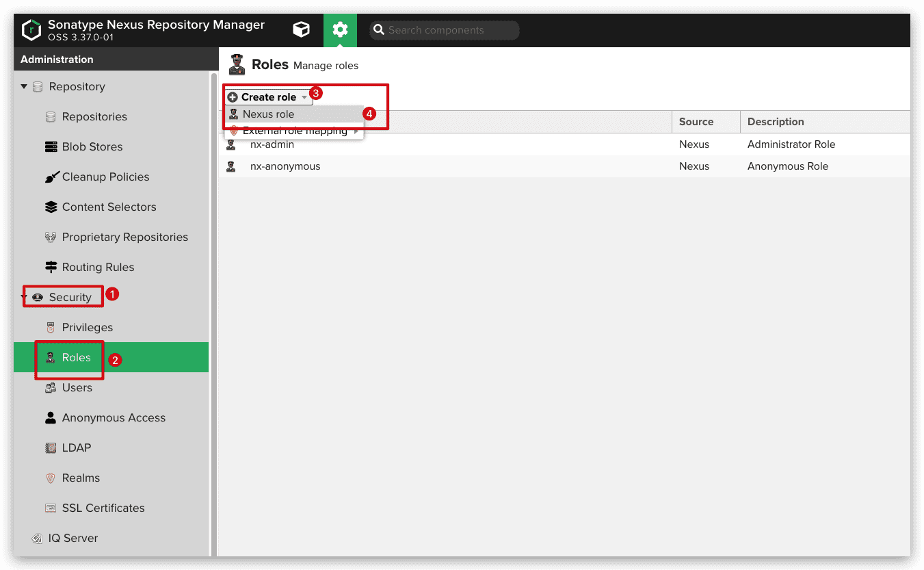Collapse the Repository tree section
Viewport: 924px width, 570px height.
[x=25, y=87]
